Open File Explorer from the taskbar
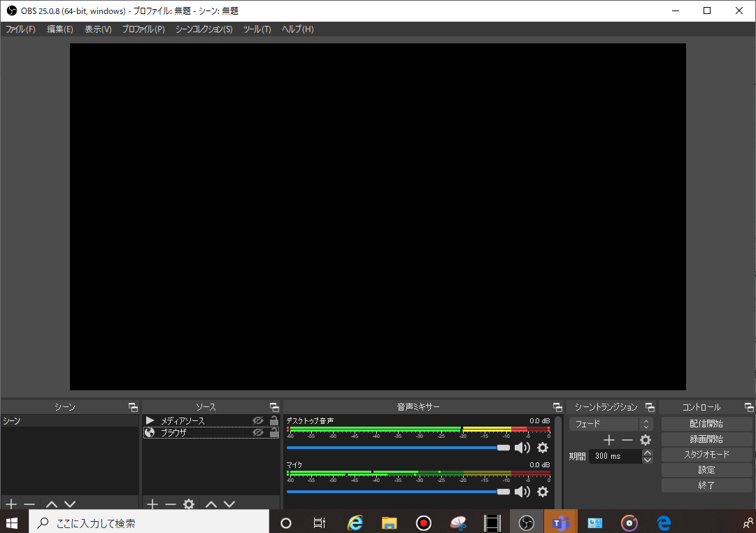Screen dimensions: 756x533 (389, 523)
